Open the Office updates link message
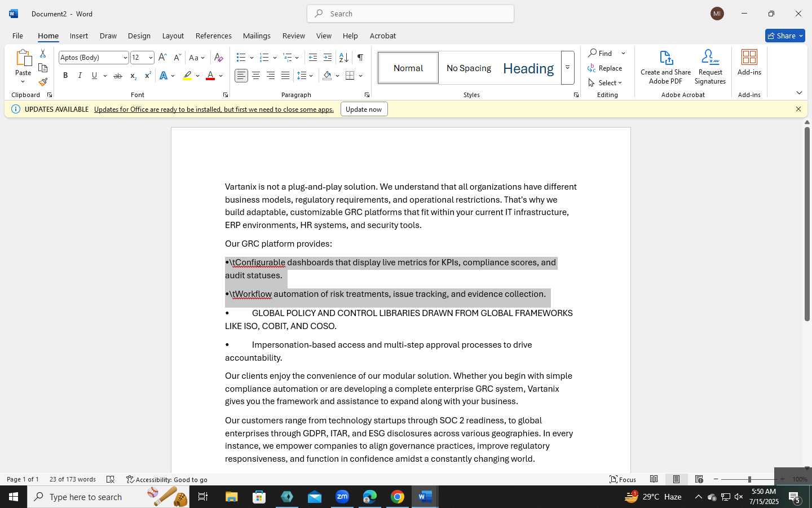Screen dimensions: 812x508 214,109
